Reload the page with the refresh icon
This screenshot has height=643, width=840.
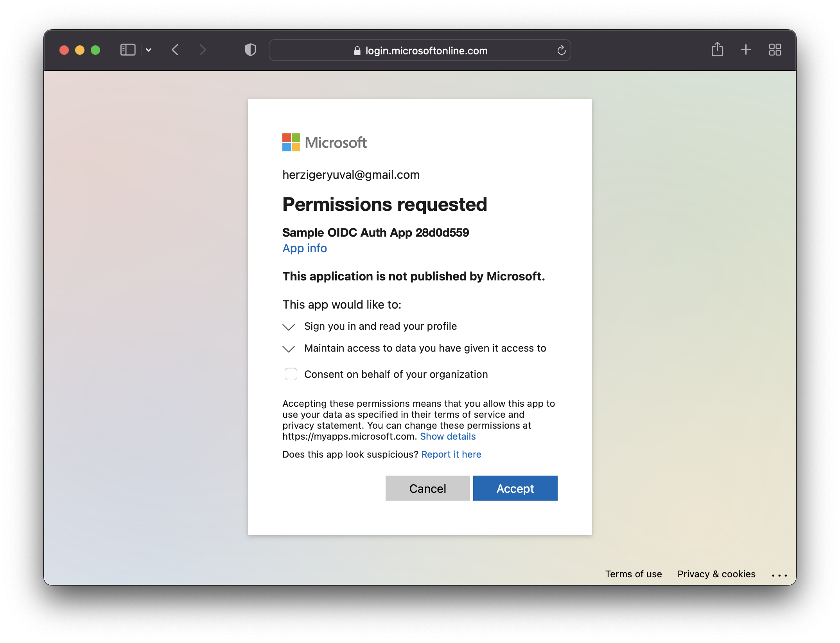(561, 50)
